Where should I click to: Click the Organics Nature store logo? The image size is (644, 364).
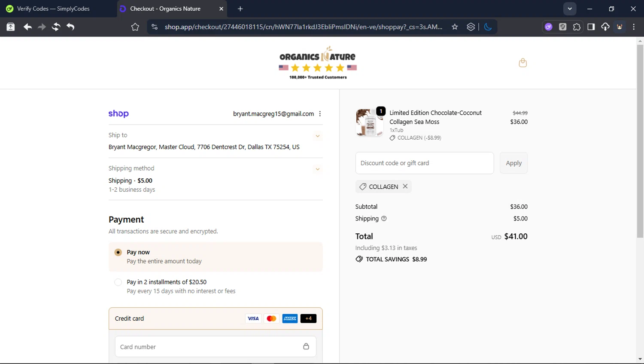click(318, 63)
